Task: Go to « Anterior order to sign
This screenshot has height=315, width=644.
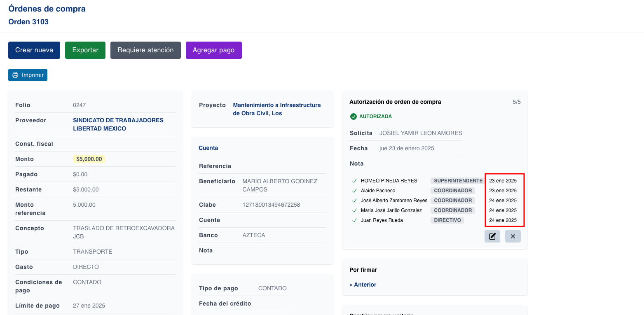Action: pos(363,285)
